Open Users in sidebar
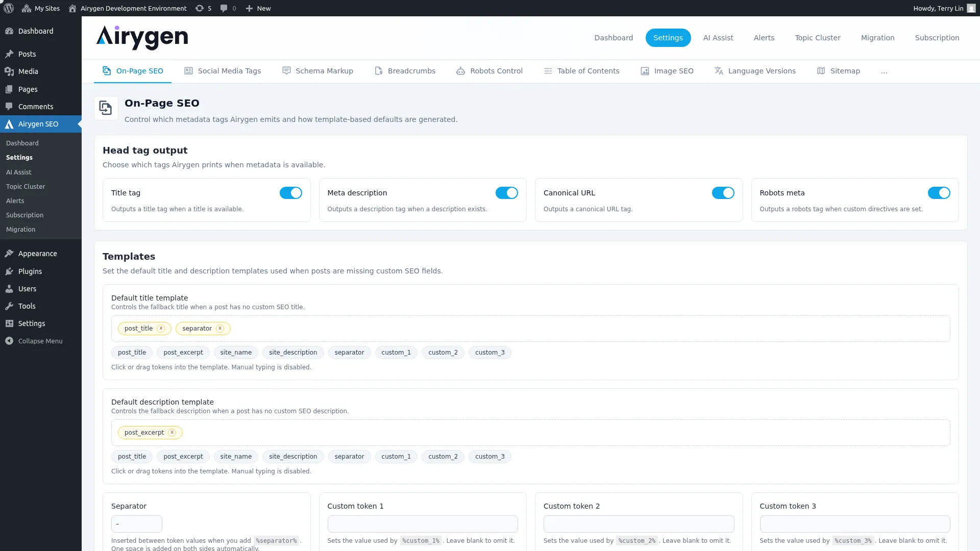Image resolution: width=980 pixels, height=551 pixels. pyautogui.click(x=41, y=289)
